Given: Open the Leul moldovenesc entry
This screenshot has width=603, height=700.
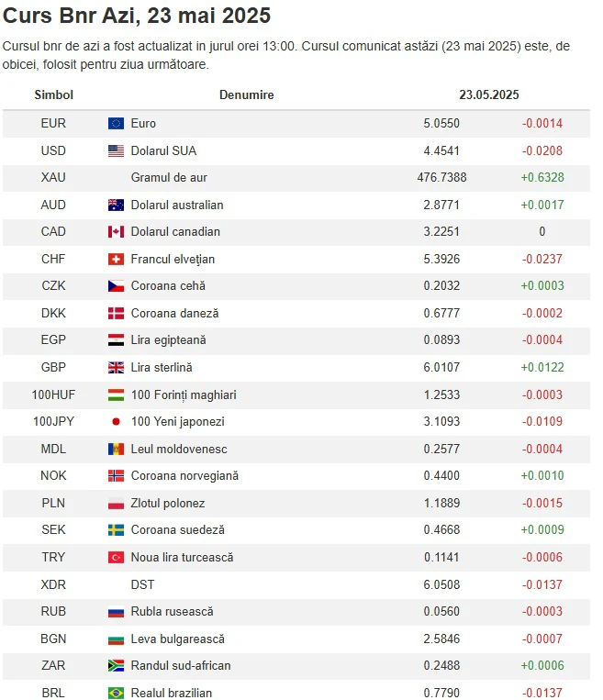Looking at the screenshot, I should coord(179,449).
